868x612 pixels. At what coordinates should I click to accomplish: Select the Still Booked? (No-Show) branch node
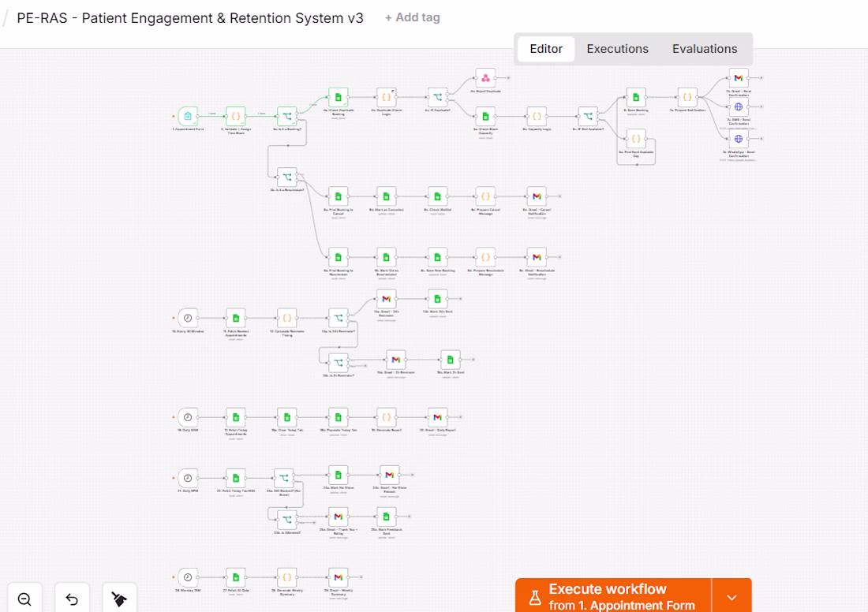click(x=284, y=478)
